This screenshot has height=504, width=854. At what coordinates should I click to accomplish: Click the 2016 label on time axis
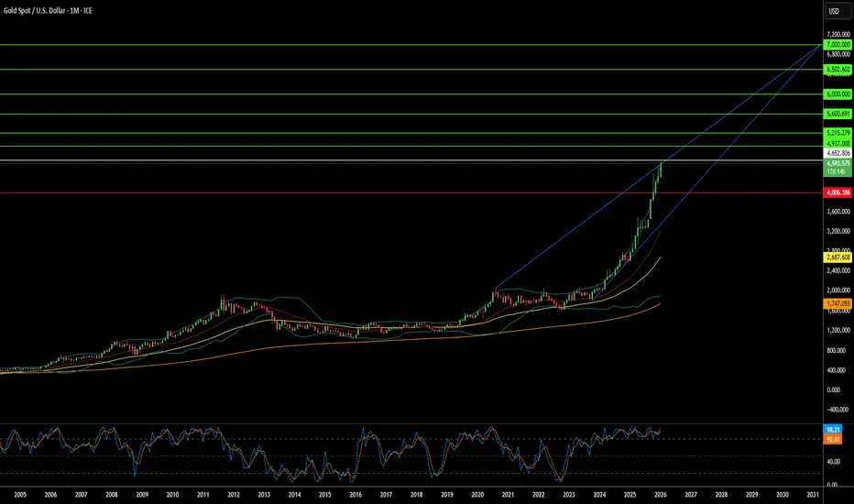(x=356, y=495)
